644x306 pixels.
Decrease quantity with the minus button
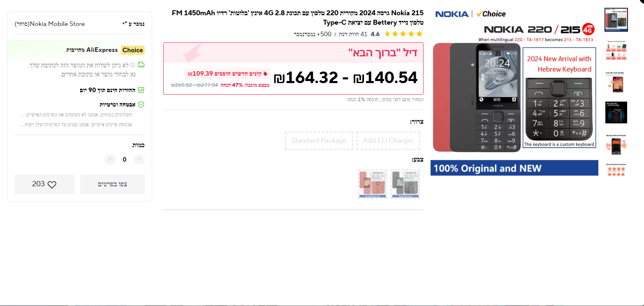pyautogui.click(x=139, y=159)
